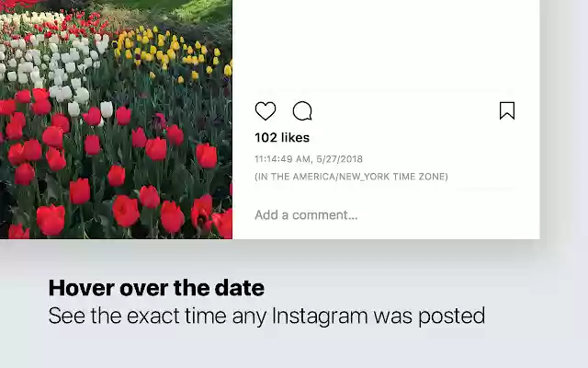Image resolution: width=588 pixels, height=368 pixels.
Task: Click the date "5/27/2018" in the timestamp
Action: [x=342, y=159]
